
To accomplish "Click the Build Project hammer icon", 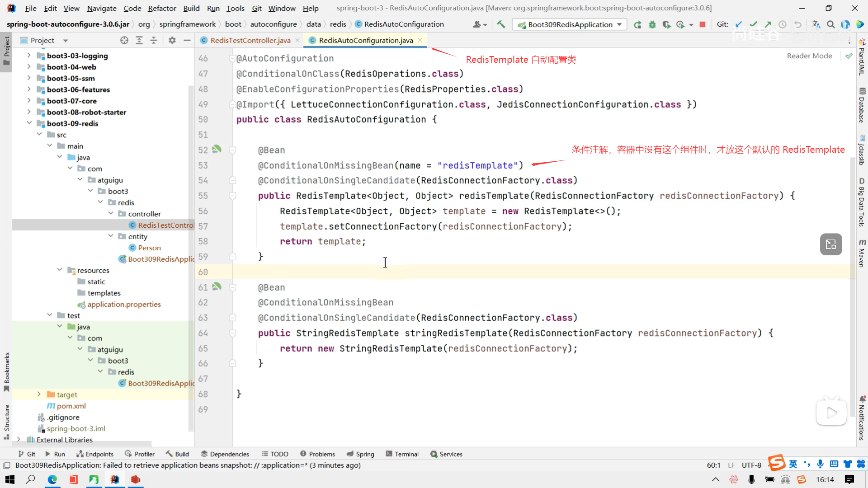I will point(501,24).
